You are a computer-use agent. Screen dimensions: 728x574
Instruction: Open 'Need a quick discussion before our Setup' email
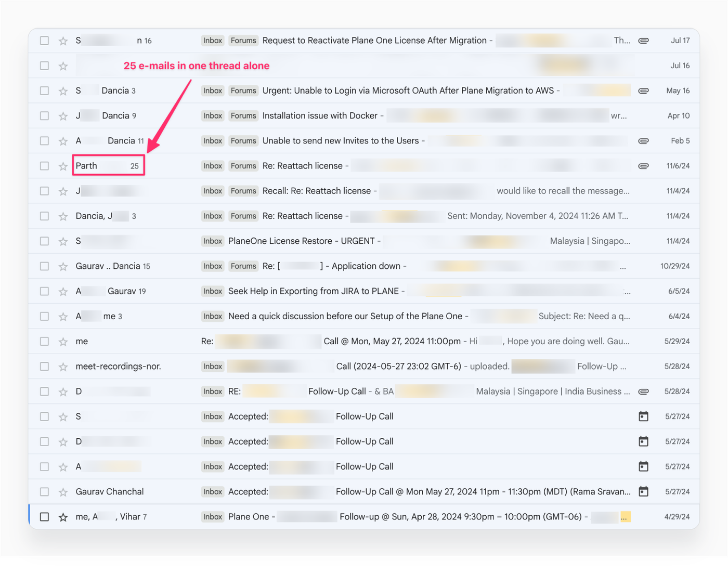click(345, 316)
